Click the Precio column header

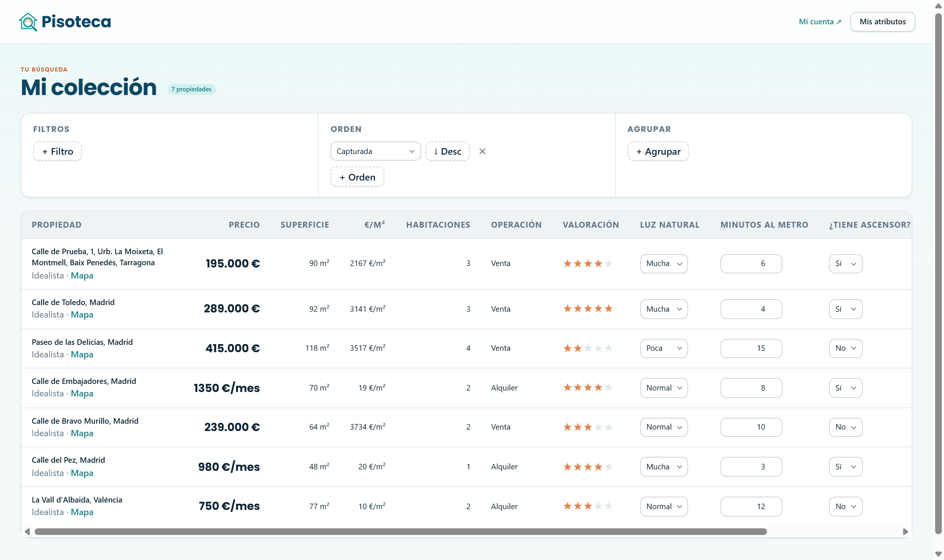[x=244, y=225]
